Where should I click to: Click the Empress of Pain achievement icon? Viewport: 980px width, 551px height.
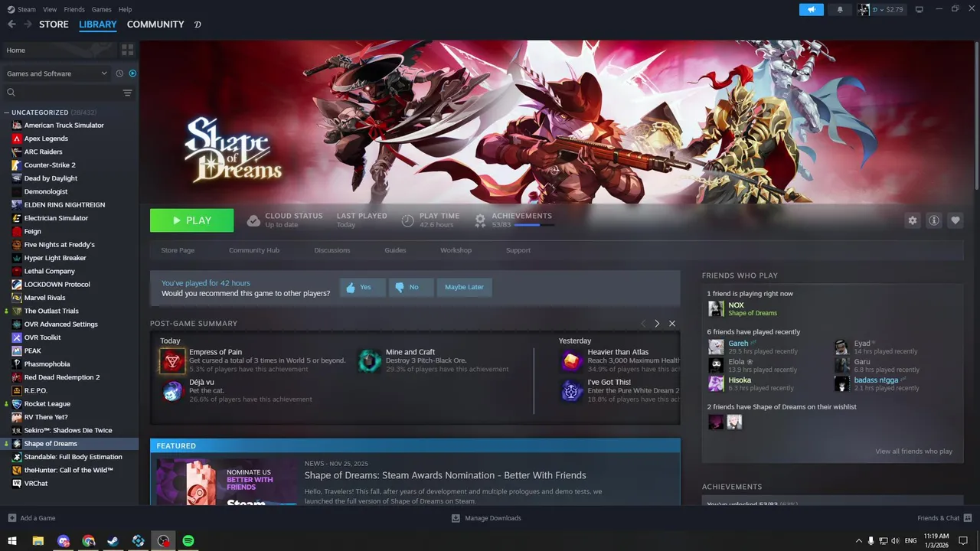click(x=172, y=360)
